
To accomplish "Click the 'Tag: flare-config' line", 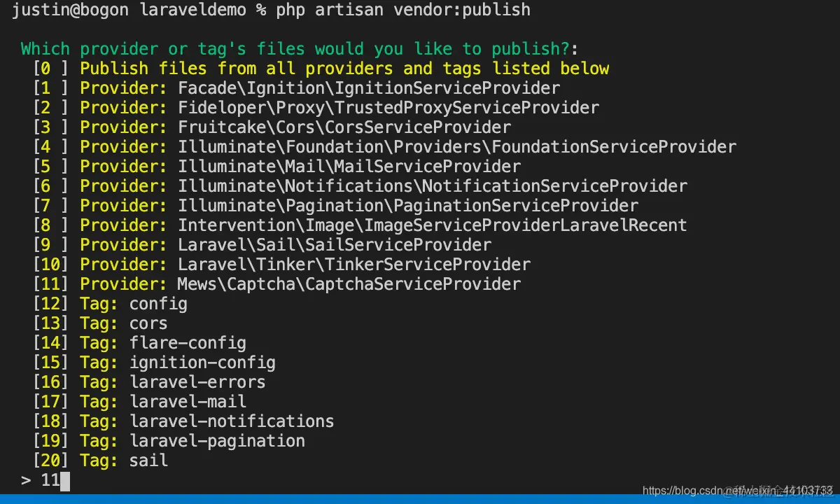I will (x=139, y=343).
